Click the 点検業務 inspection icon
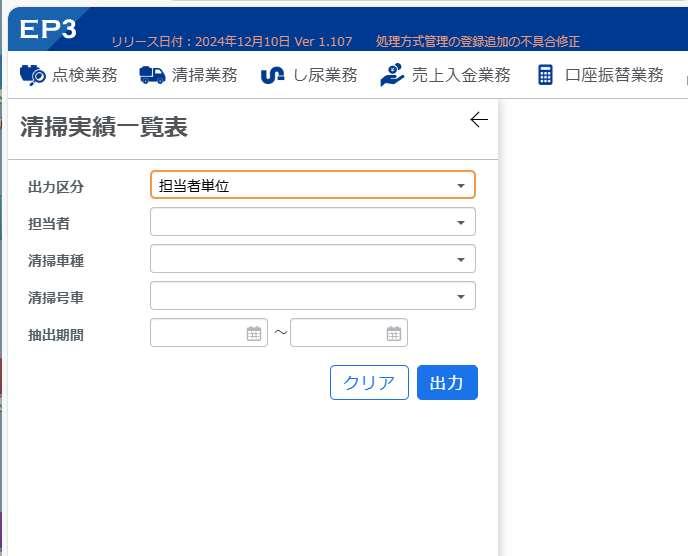 [x=32, y=75]
